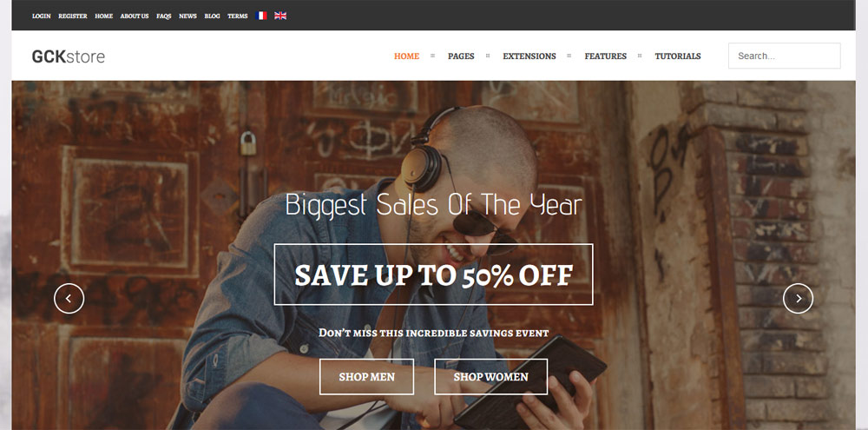The height and width of the screenshot is (430, 868).
Task: Expand the FEATURES menu
Action: (x=606, y=56)
